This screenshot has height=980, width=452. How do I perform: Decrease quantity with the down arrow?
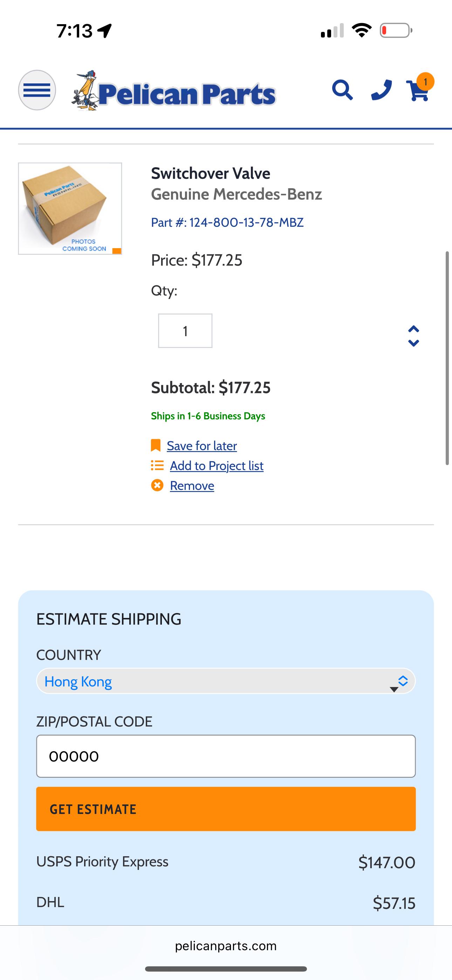tap(413, 343)
